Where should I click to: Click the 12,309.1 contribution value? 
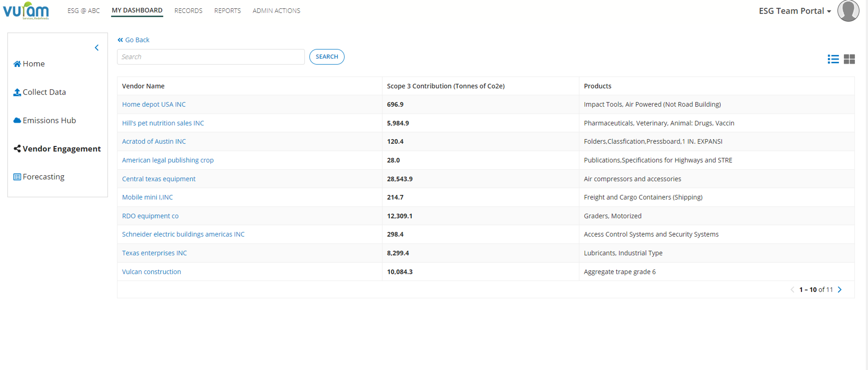point(400,216)
